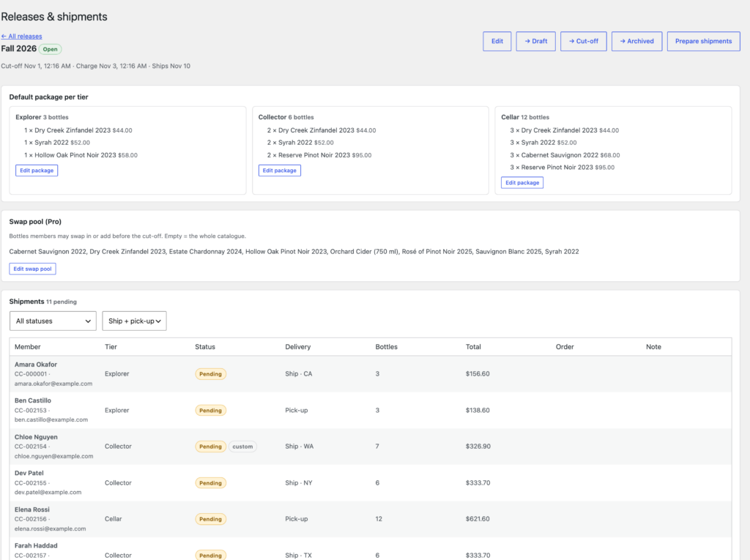Go back via All releases link
Screen dimensions: 750x560
click(21, 37)
